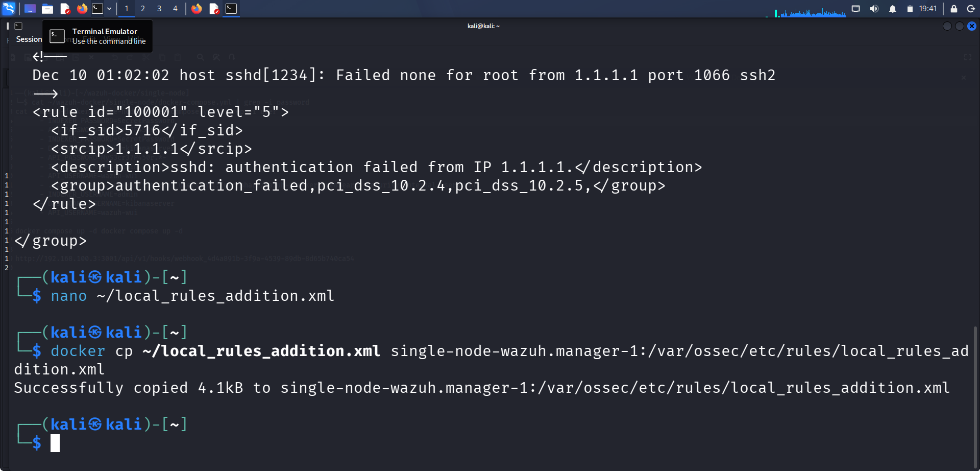Image resolution: width=980 pixels, height=471 pixels.
Task: Click the 19:41 clock
Action: click(x=928, y=9)
